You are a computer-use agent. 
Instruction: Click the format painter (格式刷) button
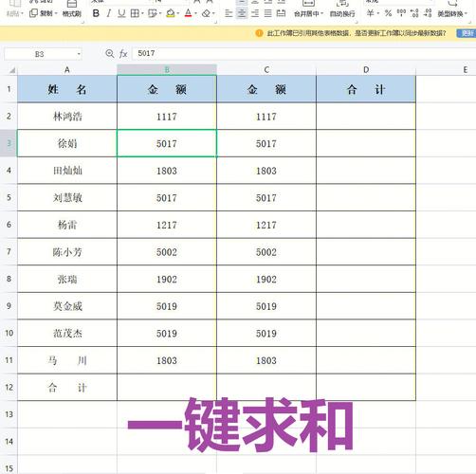point(72,9)
